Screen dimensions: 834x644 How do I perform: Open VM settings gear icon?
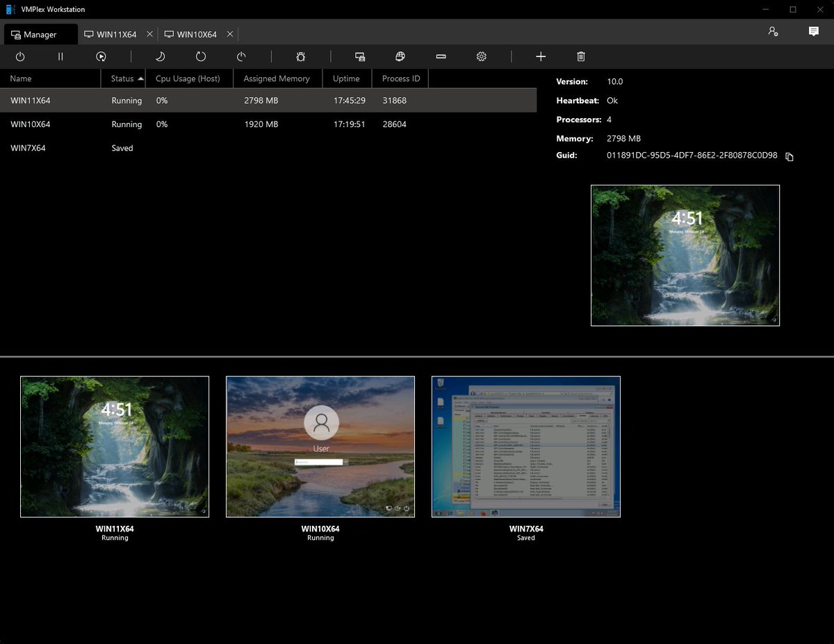pos(481,57)
